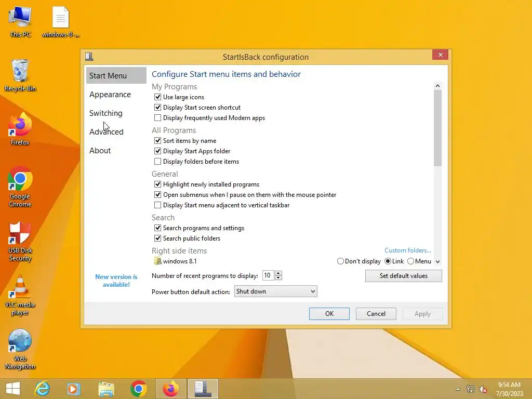Screen dimensions: 532x399
Task: Close the StartIsBack configuration window
Action: coord(440,55)
